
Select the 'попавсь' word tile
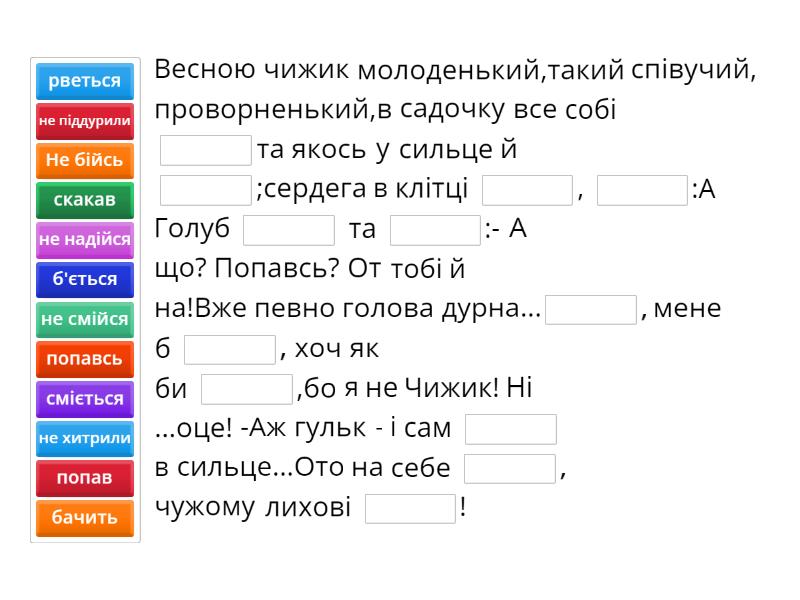(x=85, y=359)
